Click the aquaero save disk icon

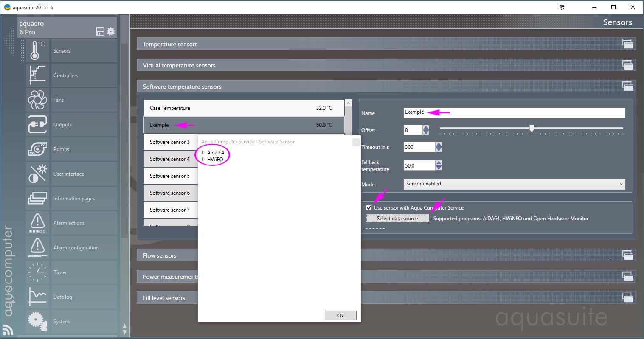(x=100, y=31)
